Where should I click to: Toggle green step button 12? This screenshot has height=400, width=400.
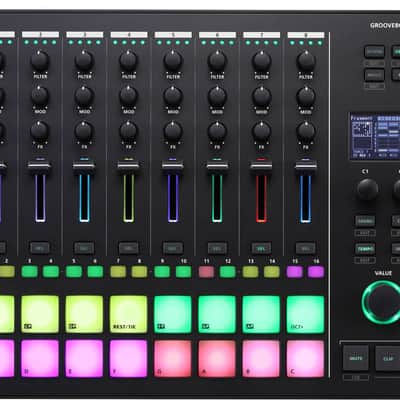[x=228, y=272]
